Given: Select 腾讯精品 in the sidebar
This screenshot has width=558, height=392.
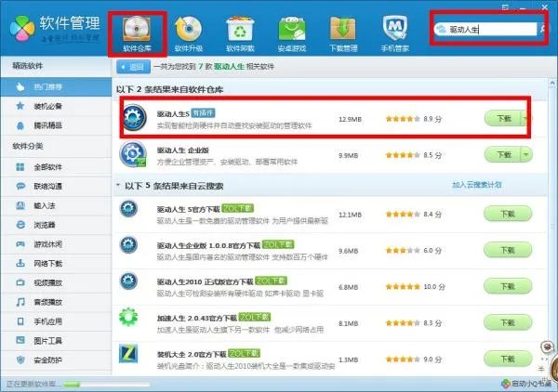Looking at the screenshot, I should tap(56, 125).
